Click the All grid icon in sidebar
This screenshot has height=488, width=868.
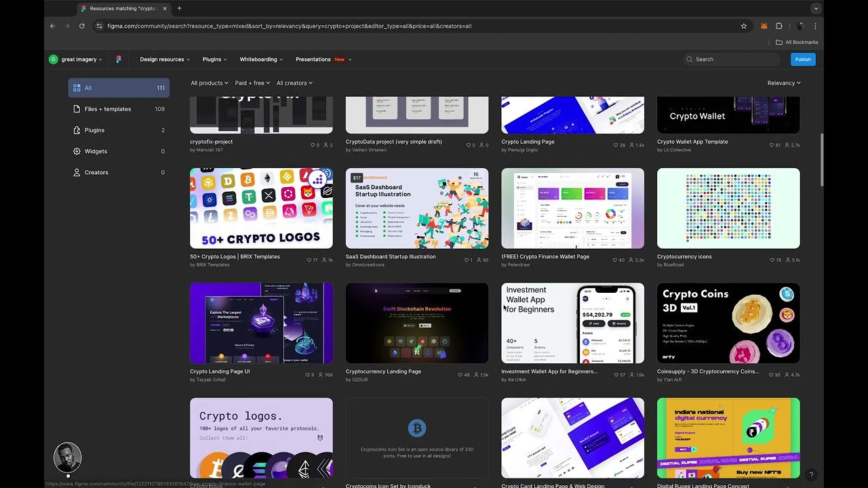tap(77, 87)
